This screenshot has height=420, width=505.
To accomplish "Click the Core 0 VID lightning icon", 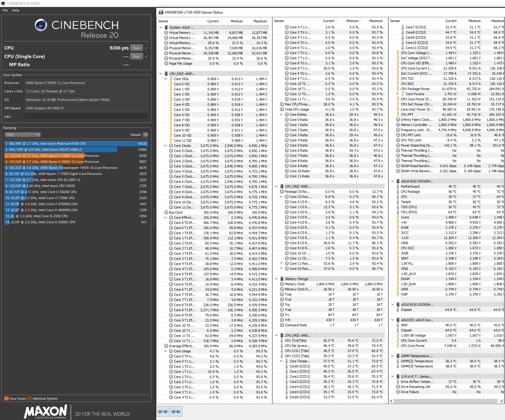I will [171, 84].
